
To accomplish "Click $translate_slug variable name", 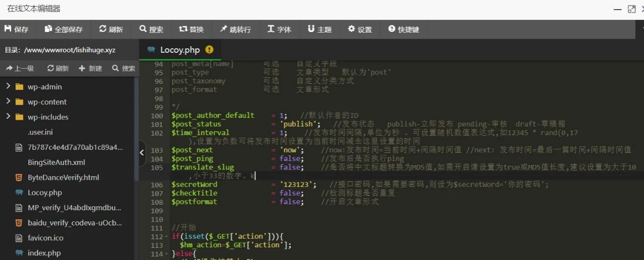I will 202,168.
